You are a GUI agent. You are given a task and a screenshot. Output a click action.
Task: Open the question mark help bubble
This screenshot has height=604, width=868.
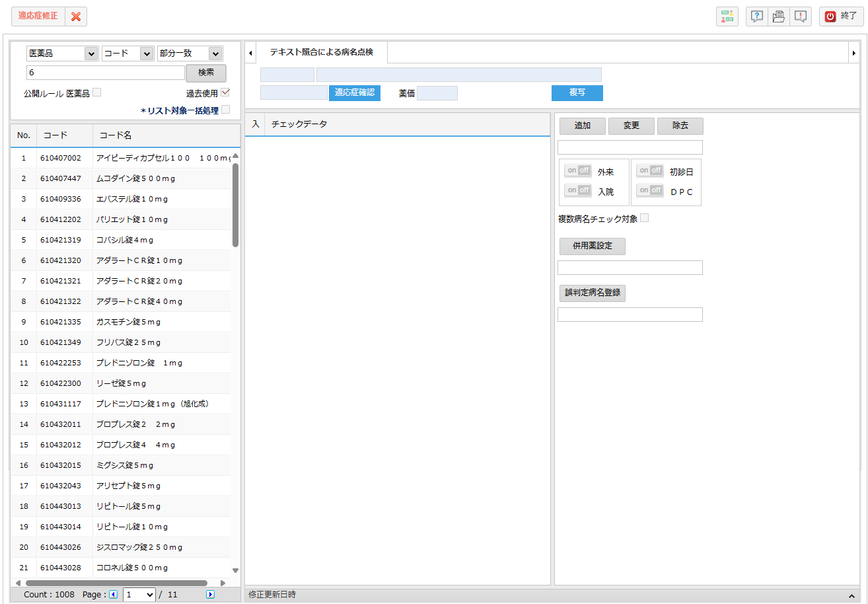[757, 17]
